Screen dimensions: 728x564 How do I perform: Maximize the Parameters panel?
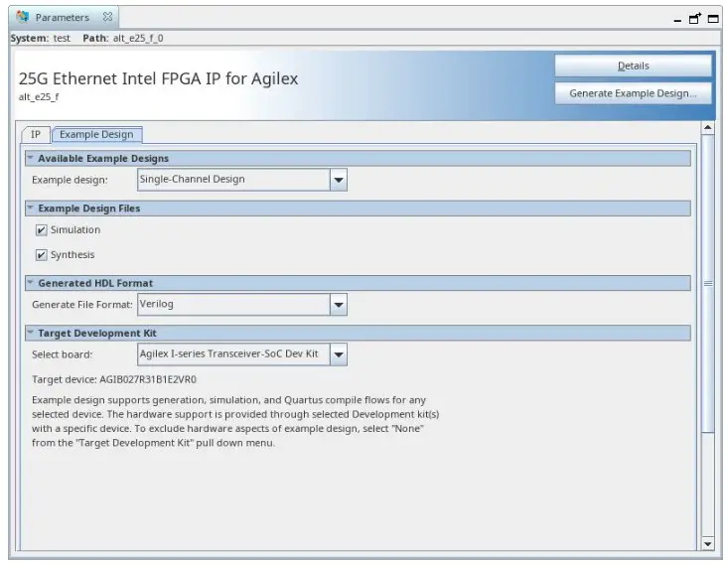[x=713, y=19]
